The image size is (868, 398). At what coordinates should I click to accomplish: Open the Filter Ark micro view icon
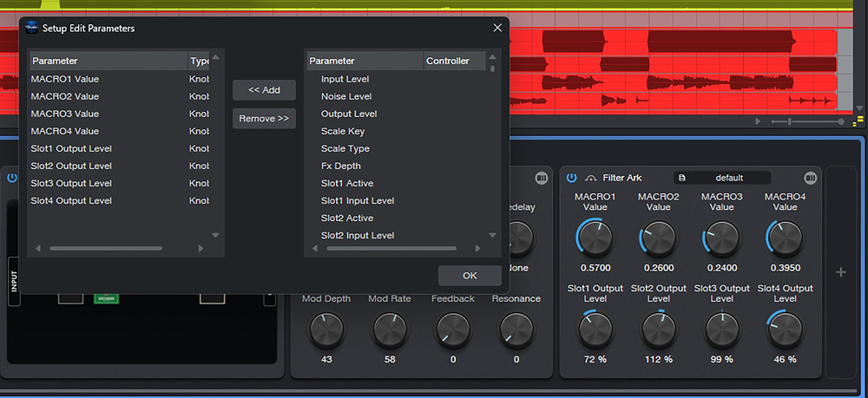click(811, 178)
